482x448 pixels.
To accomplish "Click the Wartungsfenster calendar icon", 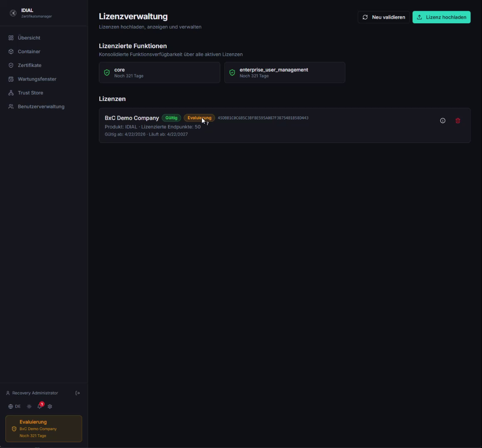I will [x=11, y=79].
